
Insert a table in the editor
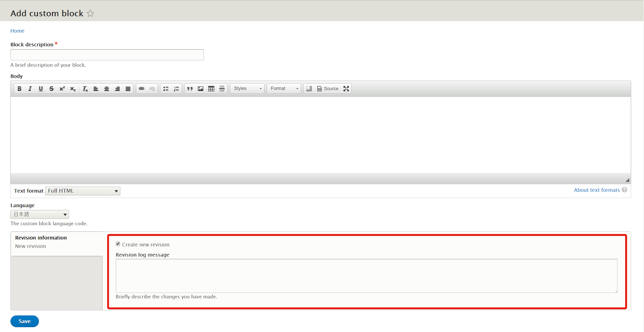click(x=211, y=89)
